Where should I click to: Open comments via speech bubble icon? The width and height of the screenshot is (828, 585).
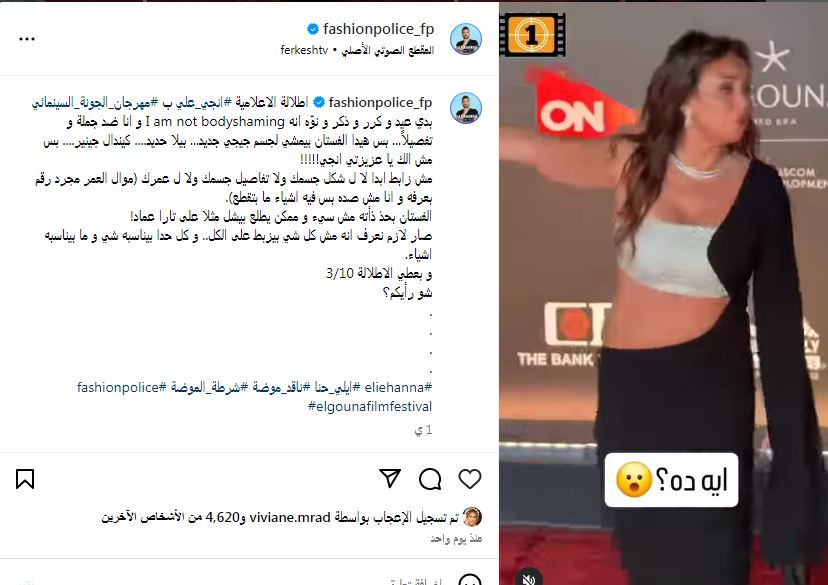[430, 479]
